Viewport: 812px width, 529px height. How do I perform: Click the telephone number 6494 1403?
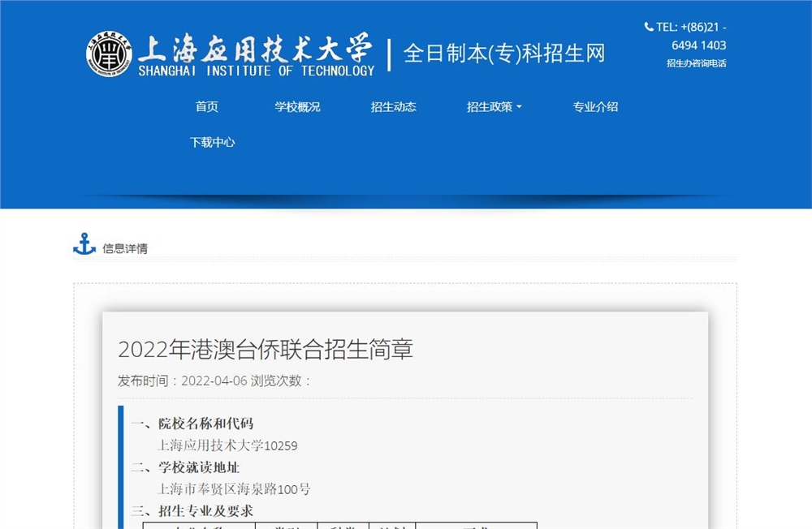tap(698, 45)
